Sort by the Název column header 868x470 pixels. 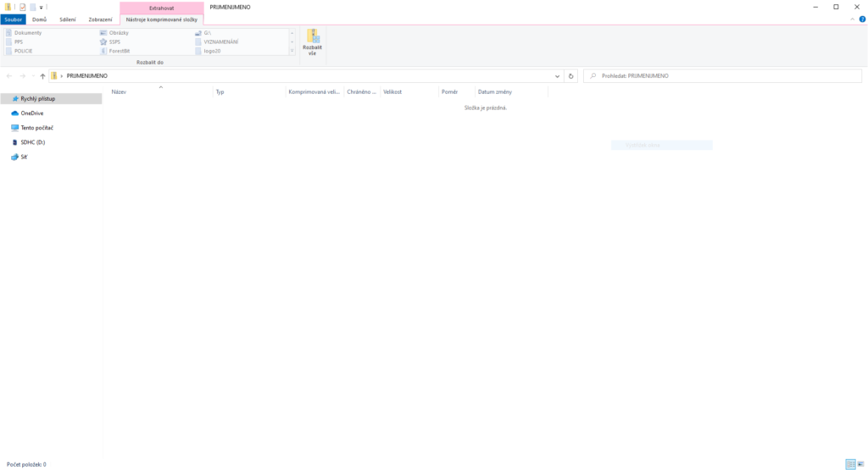[x=119, y=91]
